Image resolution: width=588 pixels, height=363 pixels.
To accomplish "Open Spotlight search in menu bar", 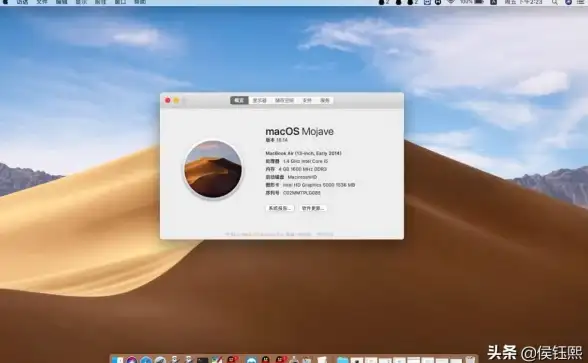I will 554,2.
